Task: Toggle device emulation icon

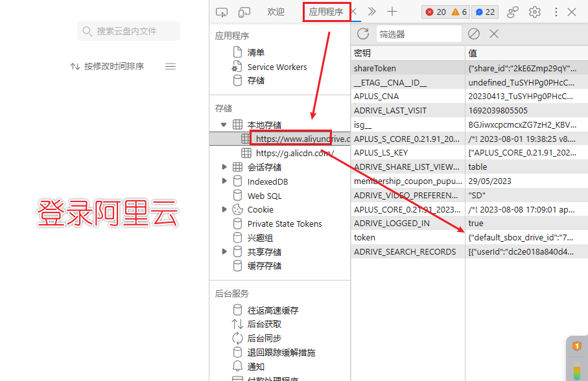Action: point(244,12)
